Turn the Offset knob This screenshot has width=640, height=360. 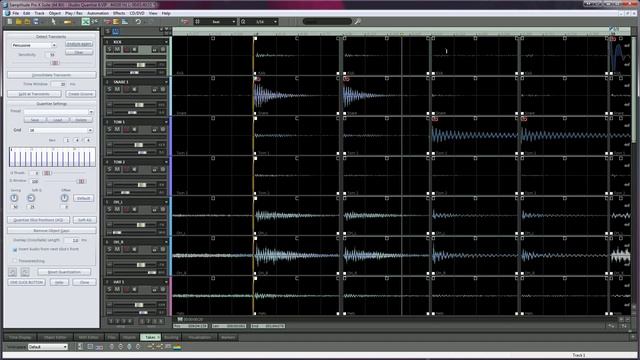tap(64, 198)
